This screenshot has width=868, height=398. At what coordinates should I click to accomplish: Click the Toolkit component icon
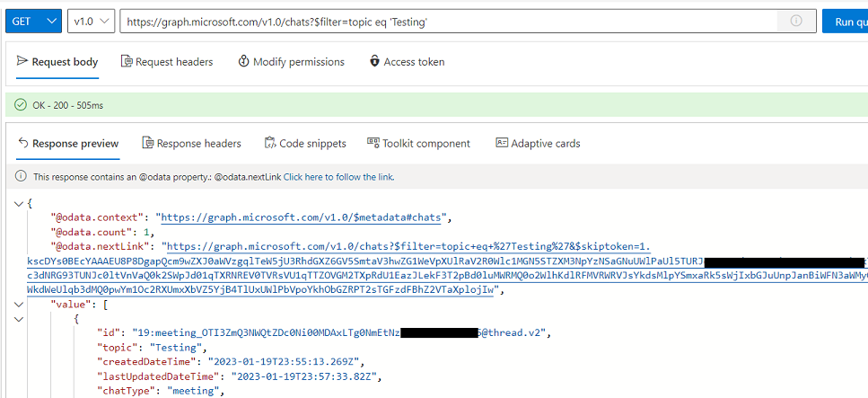tap(373, 143)
